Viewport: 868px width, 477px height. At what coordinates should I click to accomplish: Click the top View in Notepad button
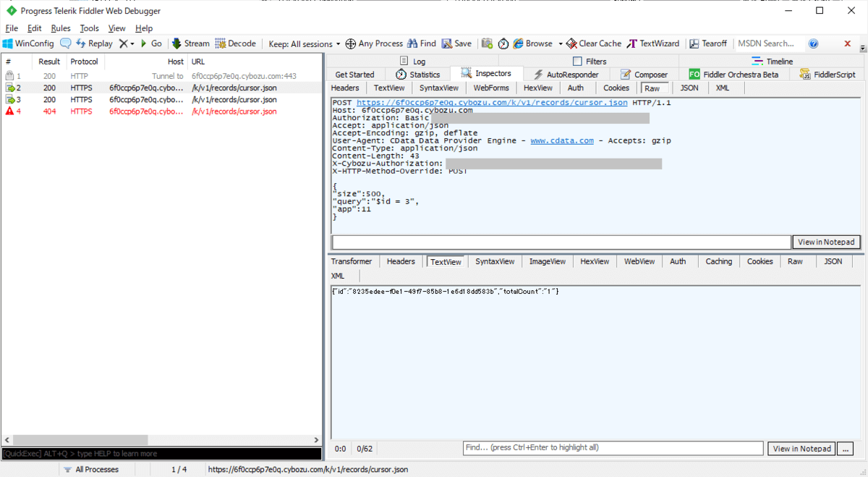point(827,242)
